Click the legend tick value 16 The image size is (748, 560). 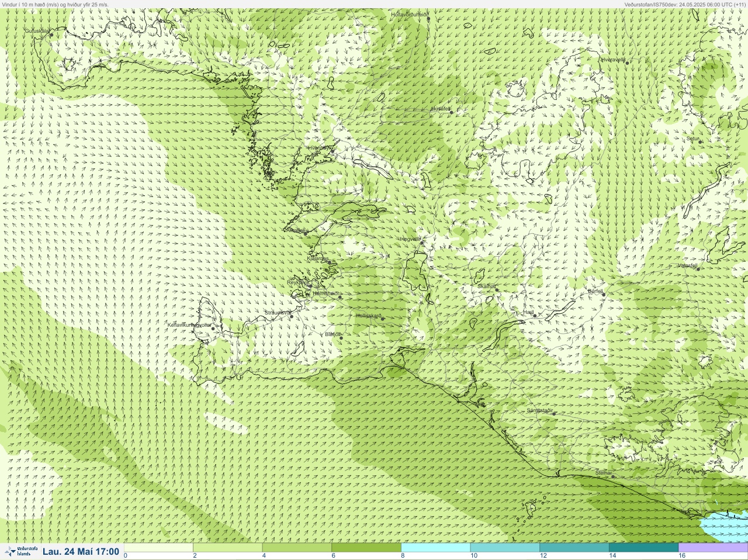682,556
